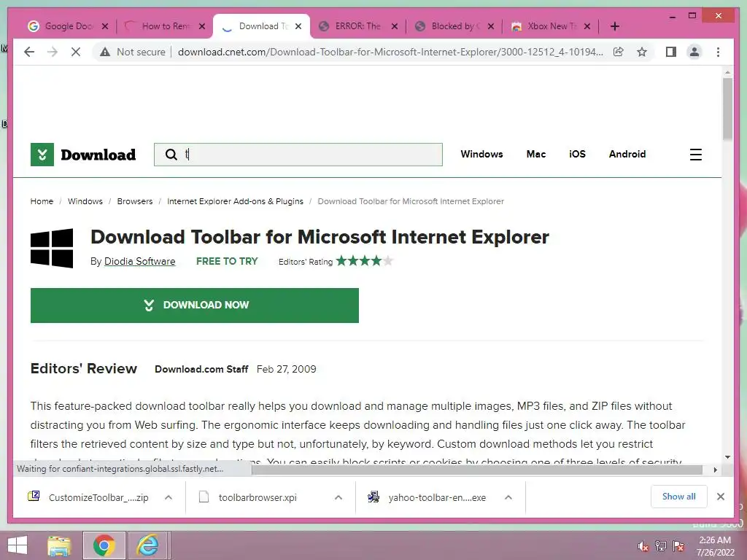
Task: Open File Explorer from taskbar
Action: coord(60,545)
